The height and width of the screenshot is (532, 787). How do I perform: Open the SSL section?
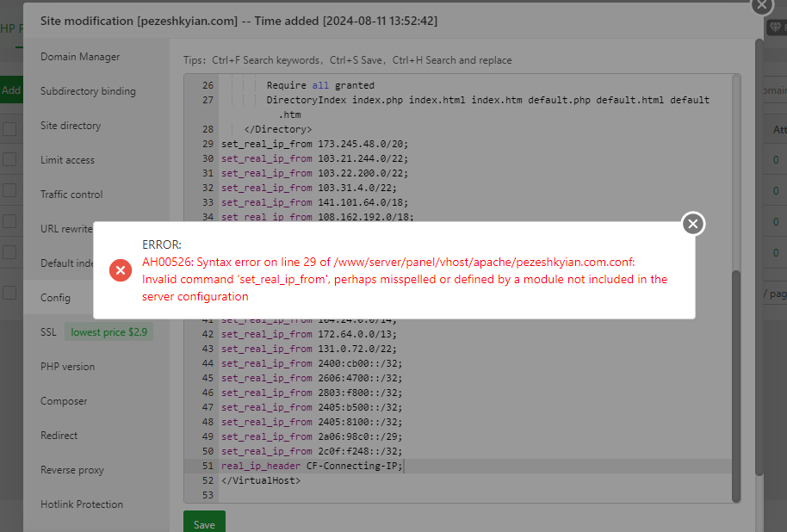(49, 332)
